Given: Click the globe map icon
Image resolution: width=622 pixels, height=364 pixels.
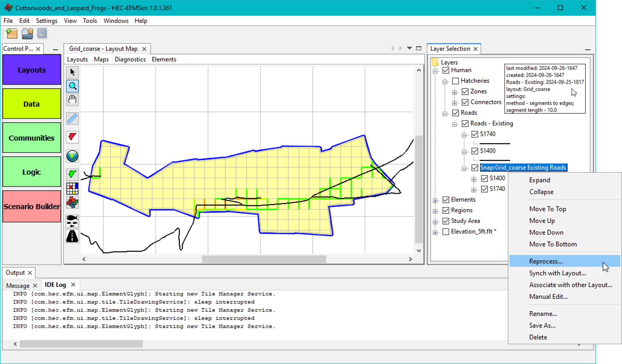Looking at the screenshot, I should click(72, 156).
